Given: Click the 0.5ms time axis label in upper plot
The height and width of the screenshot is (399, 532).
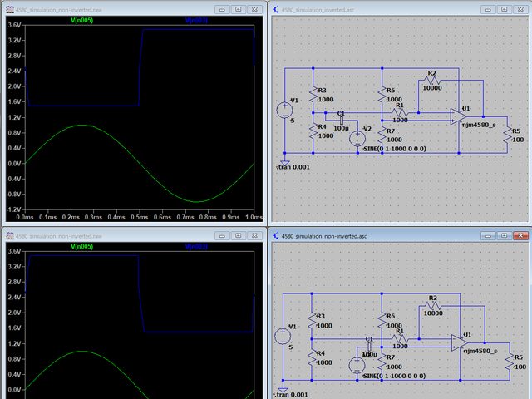Looking at the screenshot, I should pos(140,217).
